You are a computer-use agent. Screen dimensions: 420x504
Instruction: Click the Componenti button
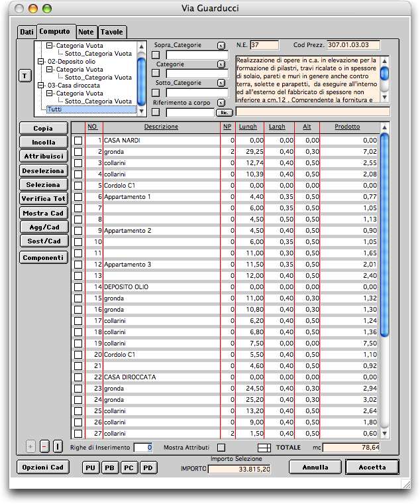point(43,257)
